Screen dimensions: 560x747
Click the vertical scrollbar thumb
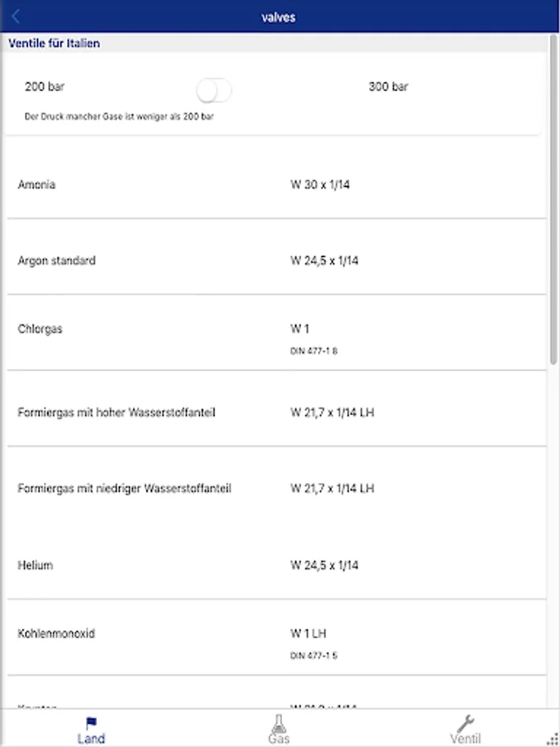[553, 199]
